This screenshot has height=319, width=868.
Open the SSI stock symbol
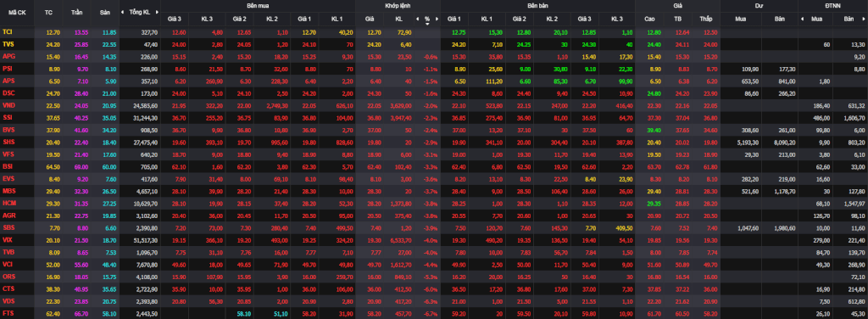pyautogui.click(x=7, y=117)
